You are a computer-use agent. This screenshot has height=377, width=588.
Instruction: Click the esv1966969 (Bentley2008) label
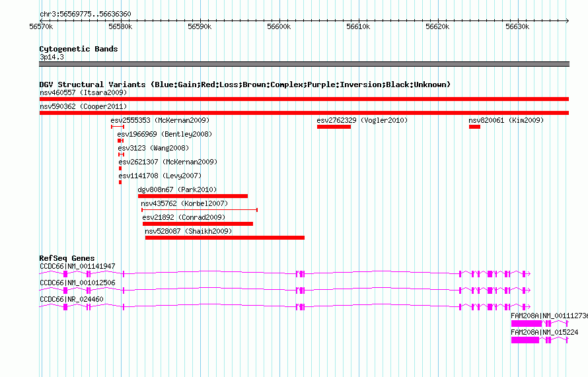[165, 134]
